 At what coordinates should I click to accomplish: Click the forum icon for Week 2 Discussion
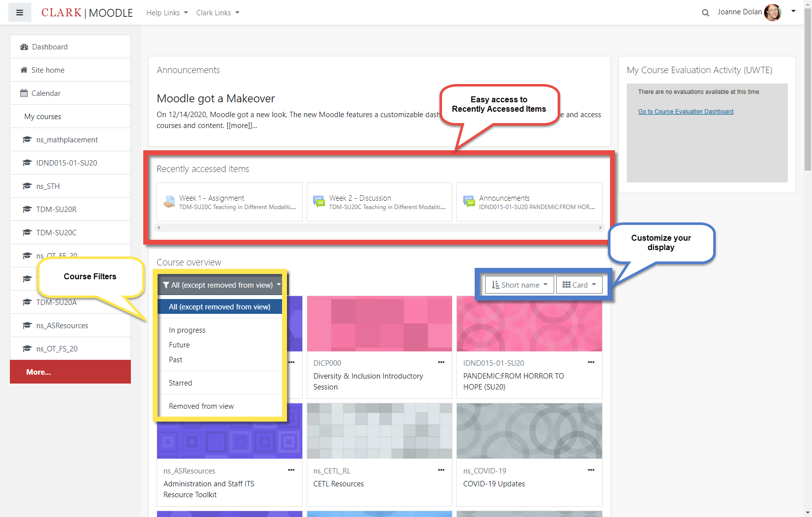[319, 202]
